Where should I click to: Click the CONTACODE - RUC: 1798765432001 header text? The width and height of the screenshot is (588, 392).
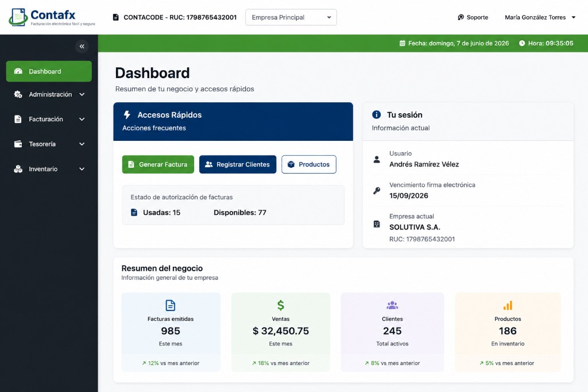coord(180,17)
